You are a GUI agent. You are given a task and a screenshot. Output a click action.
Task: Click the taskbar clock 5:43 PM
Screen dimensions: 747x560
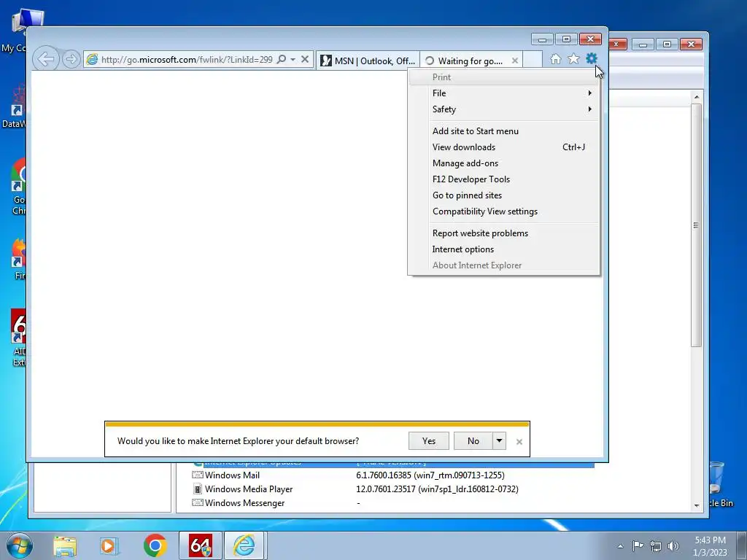[710, 546]
